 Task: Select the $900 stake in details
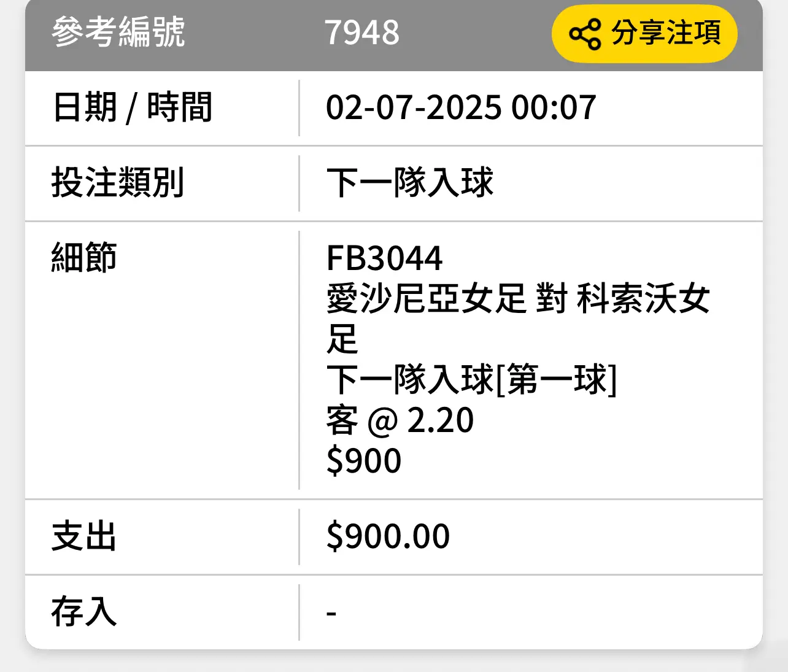[x=364, y=461]
